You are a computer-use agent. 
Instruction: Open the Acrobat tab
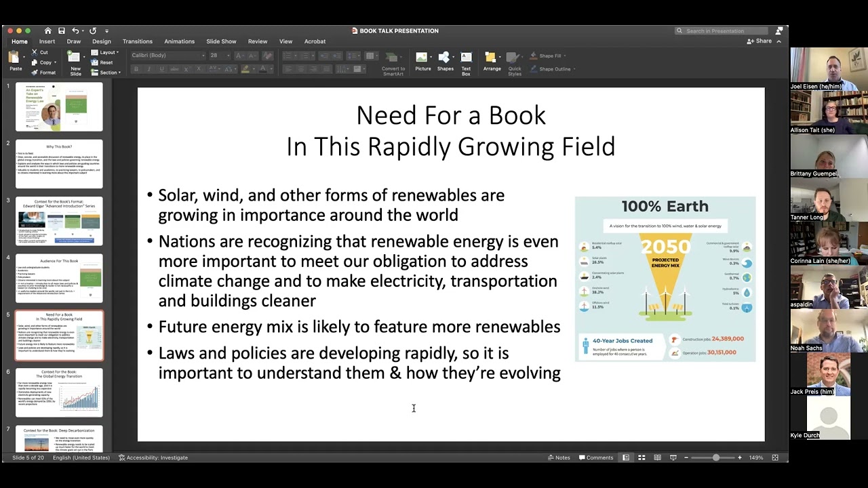pyautogui.click(x=315, y=41)
